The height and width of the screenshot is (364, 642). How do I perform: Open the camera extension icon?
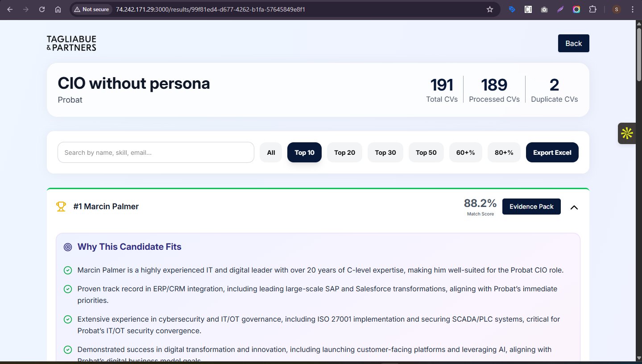(544, 9)
